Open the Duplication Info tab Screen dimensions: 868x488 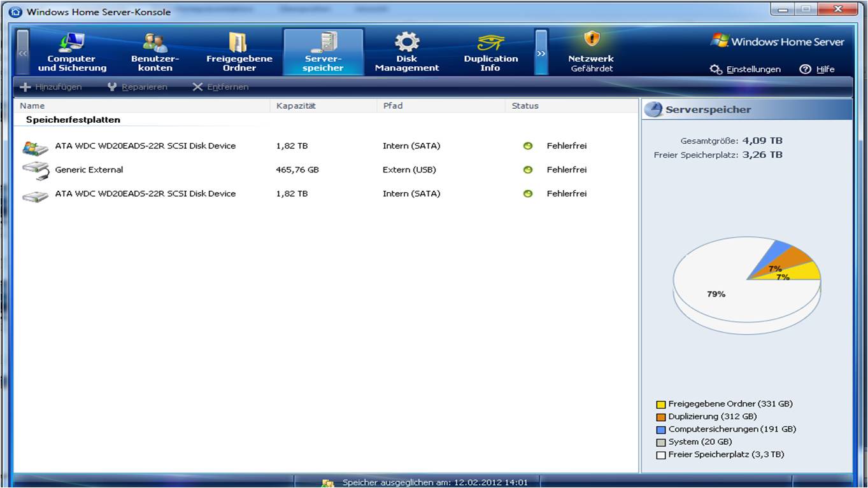[490, 52]
